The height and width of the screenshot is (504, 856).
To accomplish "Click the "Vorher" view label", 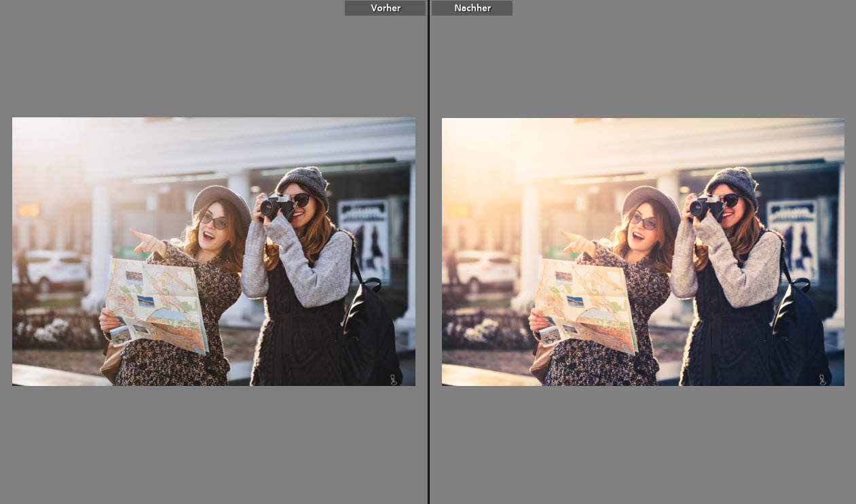I will pos(385,8).
